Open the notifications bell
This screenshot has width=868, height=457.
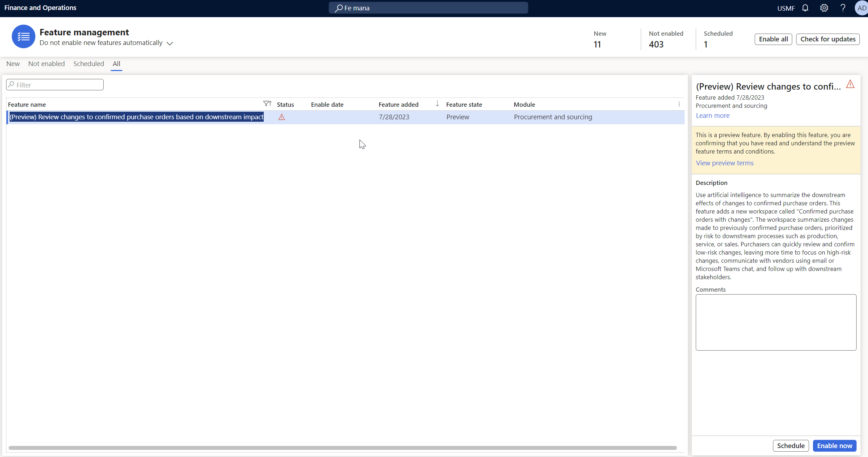coord(805,7)
